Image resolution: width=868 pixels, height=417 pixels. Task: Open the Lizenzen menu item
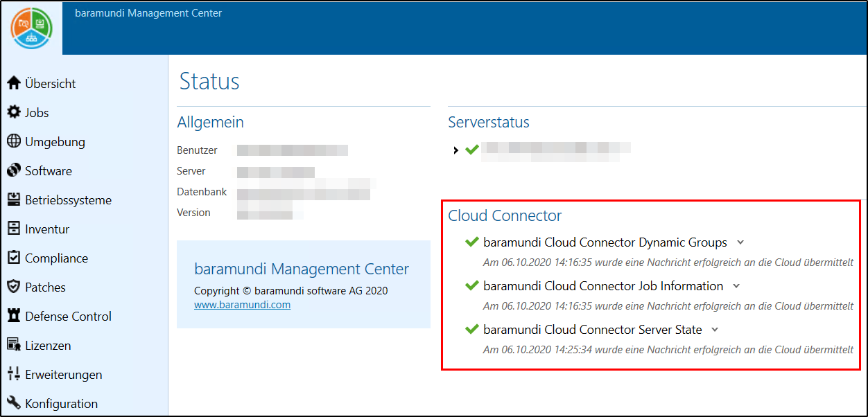(48, 345)
